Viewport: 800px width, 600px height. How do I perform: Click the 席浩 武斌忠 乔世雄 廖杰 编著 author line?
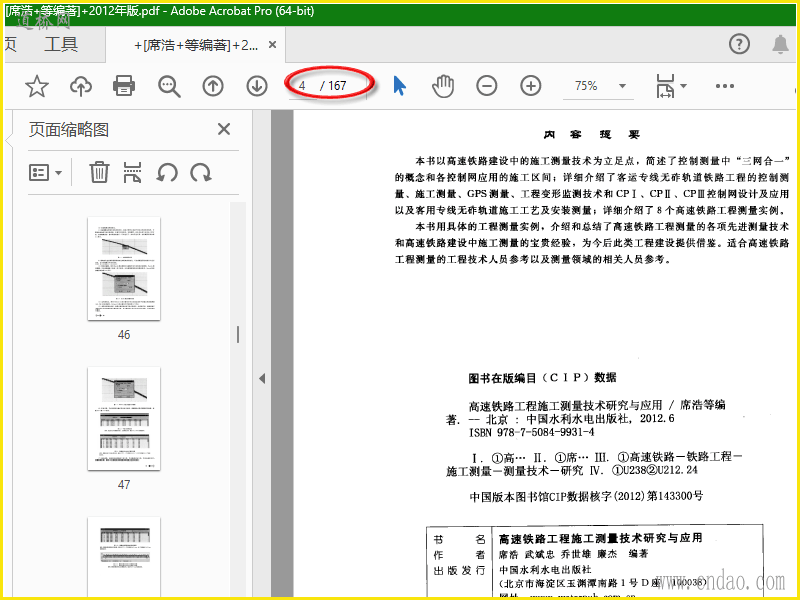point(573,554)
